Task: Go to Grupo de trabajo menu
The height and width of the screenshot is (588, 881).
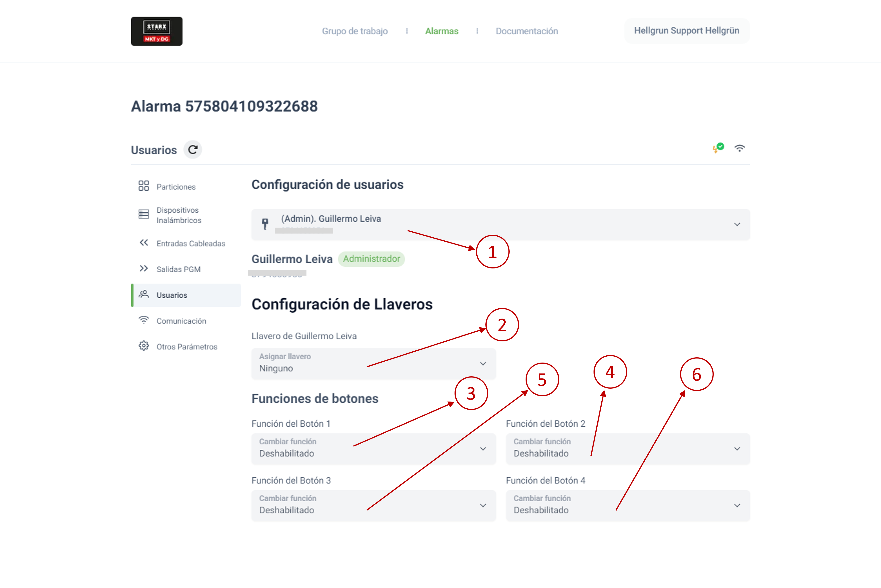Action: 354,31
